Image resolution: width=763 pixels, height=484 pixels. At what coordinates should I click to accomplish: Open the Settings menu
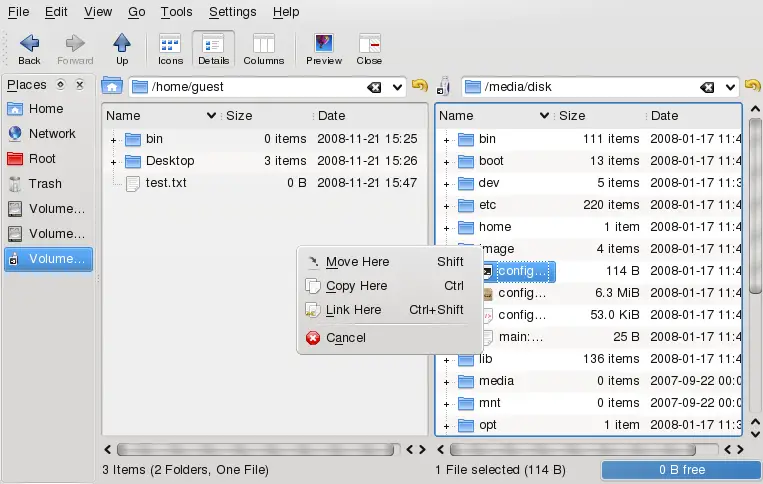232,12
